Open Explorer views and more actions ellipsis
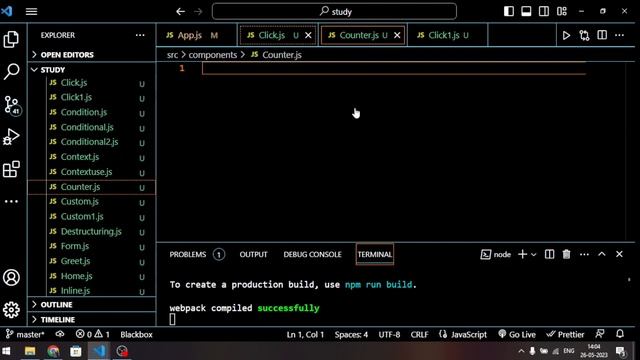640x360 pixels. click(x=140, y=35)
